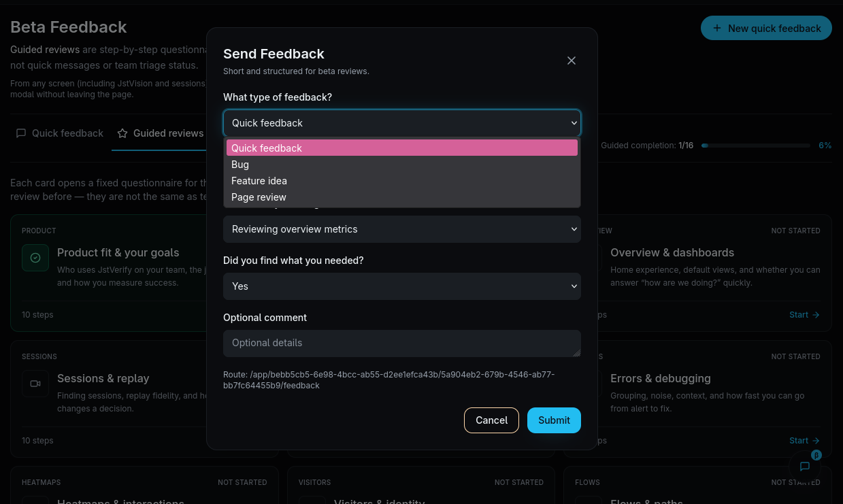Open the 'Did you find what you needed' dropdown
The image size is (843, 504).
pos(402,286)
